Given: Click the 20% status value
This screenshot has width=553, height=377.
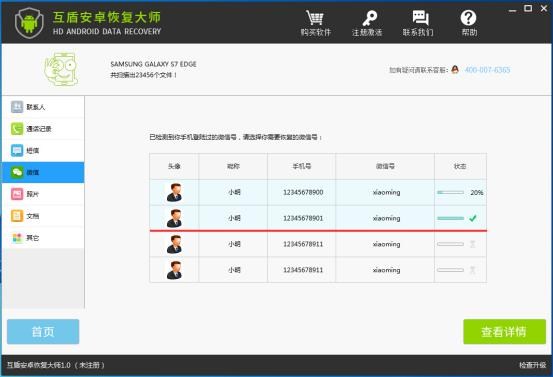Looking at the screenshot, I should coord(476,193).
